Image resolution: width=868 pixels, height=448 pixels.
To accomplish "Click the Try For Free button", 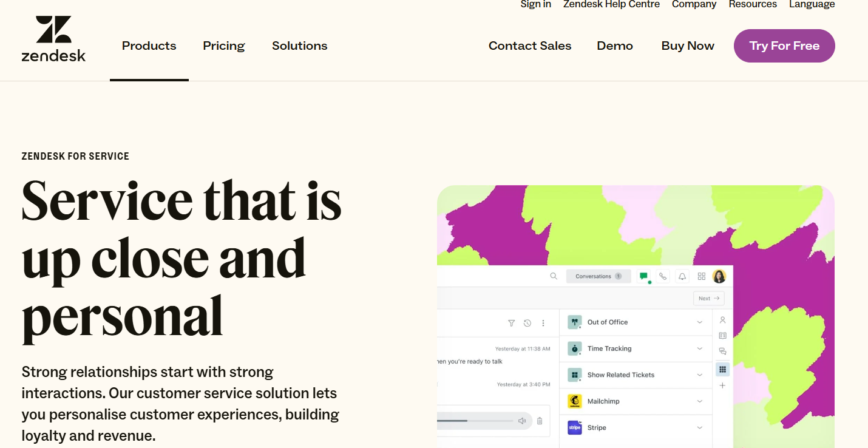I will 784,46.
